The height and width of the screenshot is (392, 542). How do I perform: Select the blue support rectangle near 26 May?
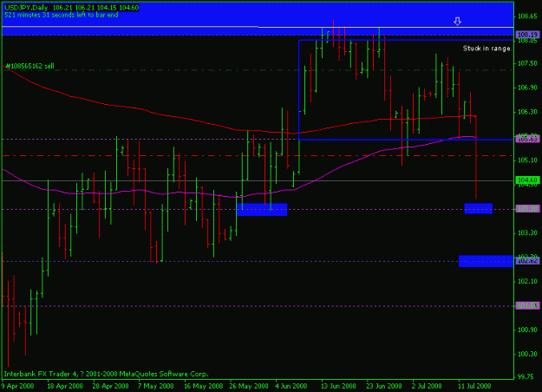[262, 210]
